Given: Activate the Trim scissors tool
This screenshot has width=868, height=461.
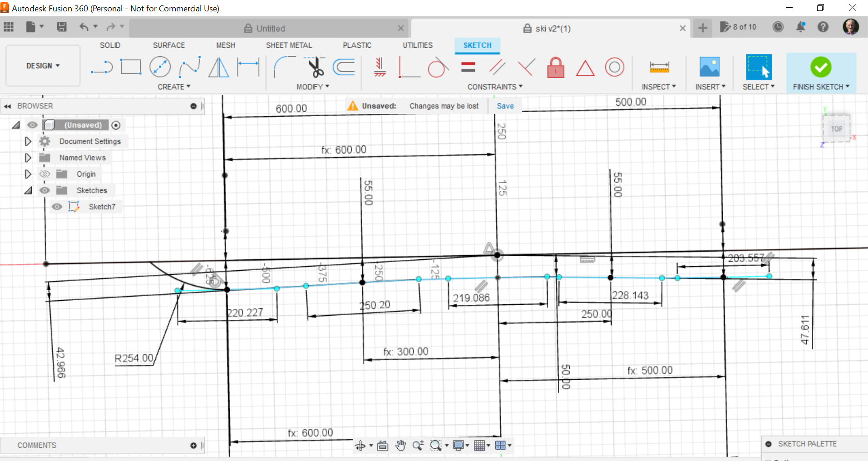Looking at the screenshot, I should coord(315,67).
